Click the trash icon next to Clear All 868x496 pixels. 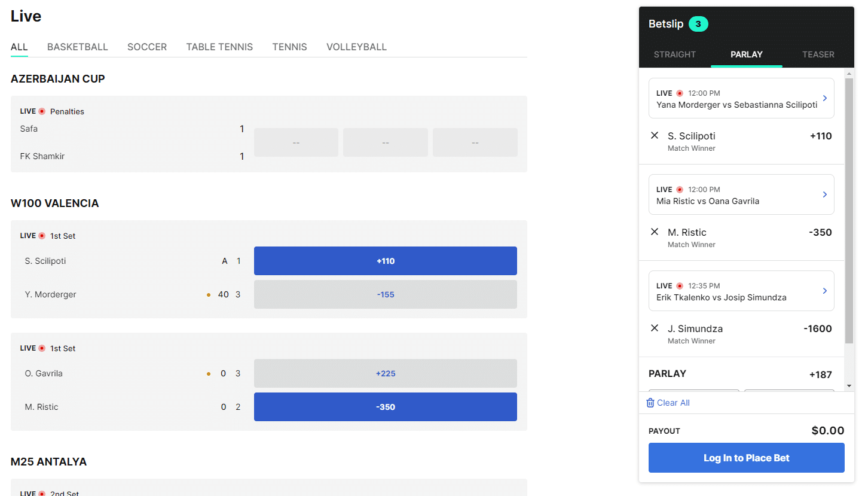tap(650, 403)
